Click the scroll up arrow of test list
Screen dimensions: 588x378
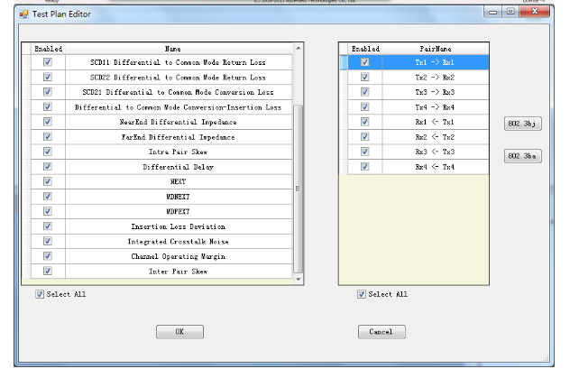coord(299,48)
